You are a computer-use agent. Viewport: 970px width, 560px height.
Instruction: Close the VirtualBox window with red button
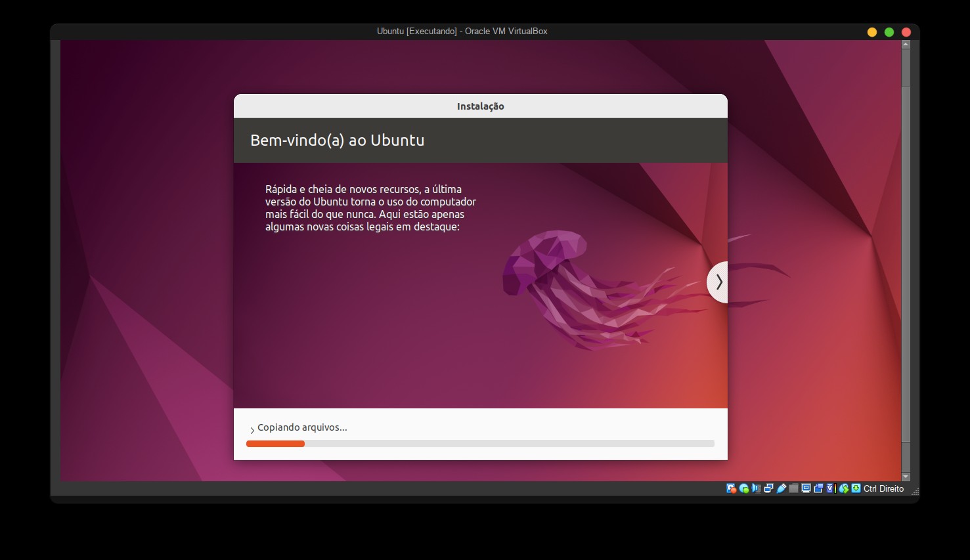coord(906,32)
